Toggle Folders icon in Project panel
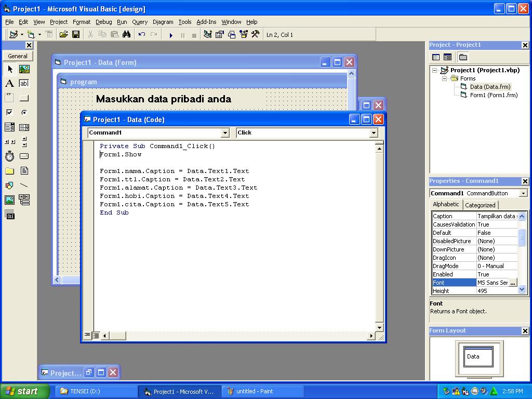532x399 pixels. [463, 57]
